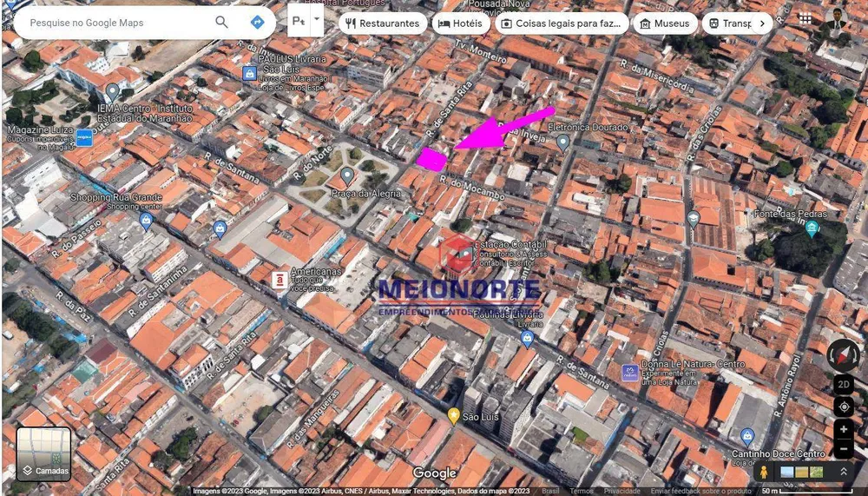This screenshot has width=868, height=496.
Task: Open the starred São Luís saved place
Action: point(454,415)
